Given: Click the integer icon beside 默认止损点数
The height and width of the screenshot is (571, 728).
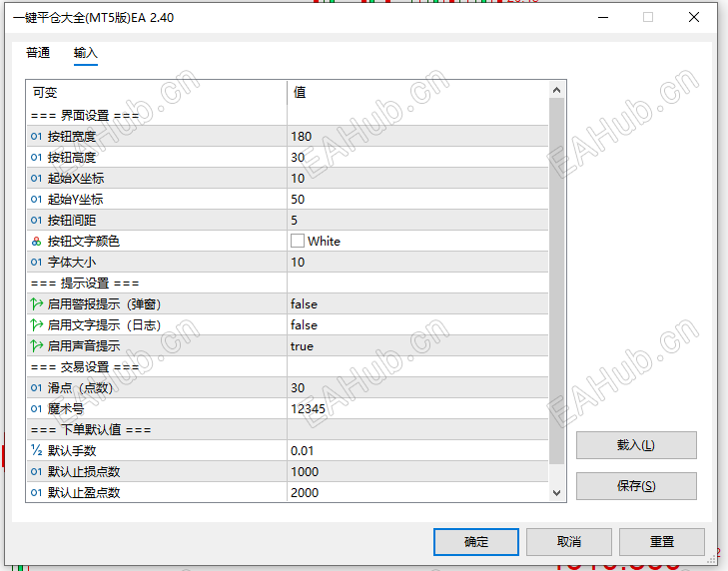Looking at the screenshot, I should (36, 471).
